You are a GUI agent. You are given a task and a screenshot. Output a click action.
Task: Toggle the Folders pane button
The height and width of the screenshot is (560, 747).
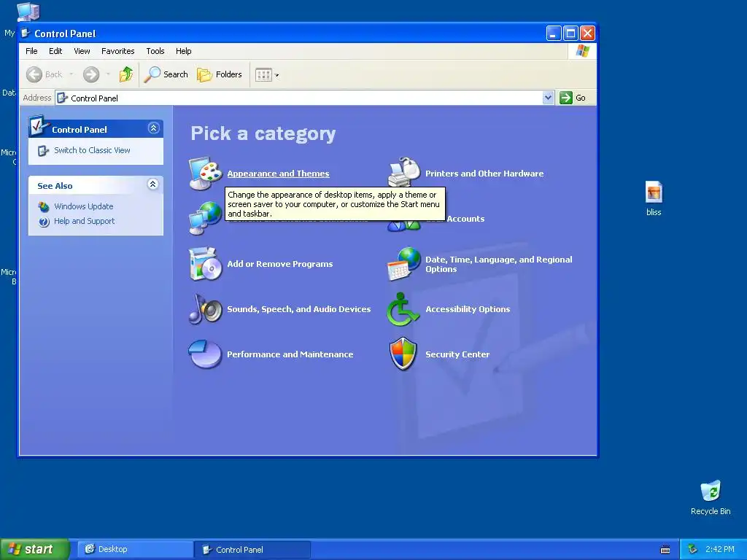(x=220, y=74)
